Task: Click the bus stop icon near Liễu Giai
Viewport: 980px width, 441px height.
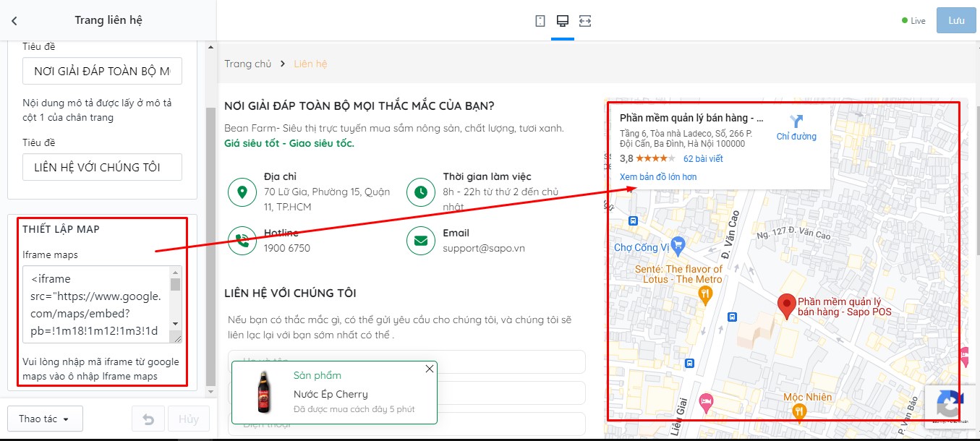Action: point(689,363)
